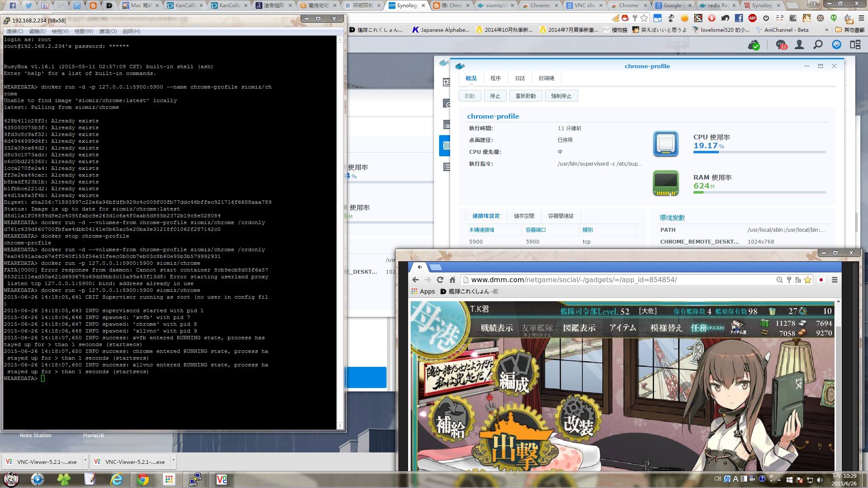Sort by the 本機連接埠 column header
This screenshot has width=868, height=488.
[481, 230]
